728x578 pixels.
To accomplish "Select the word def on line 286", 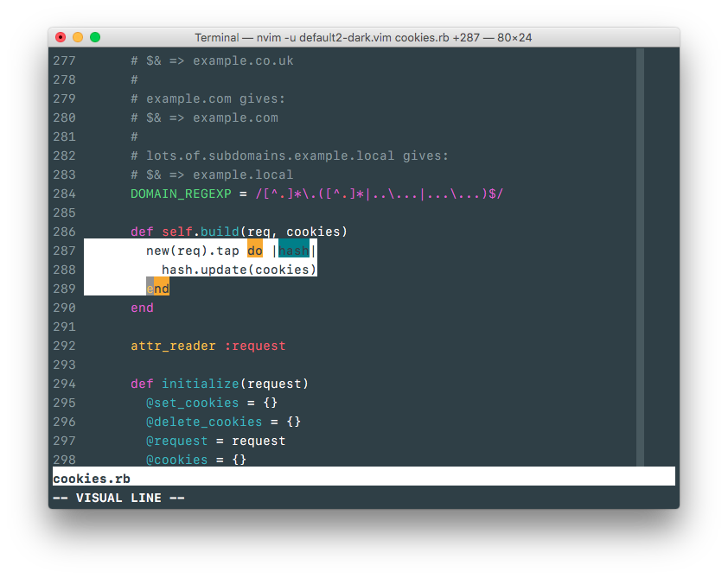I will point(141,232).
